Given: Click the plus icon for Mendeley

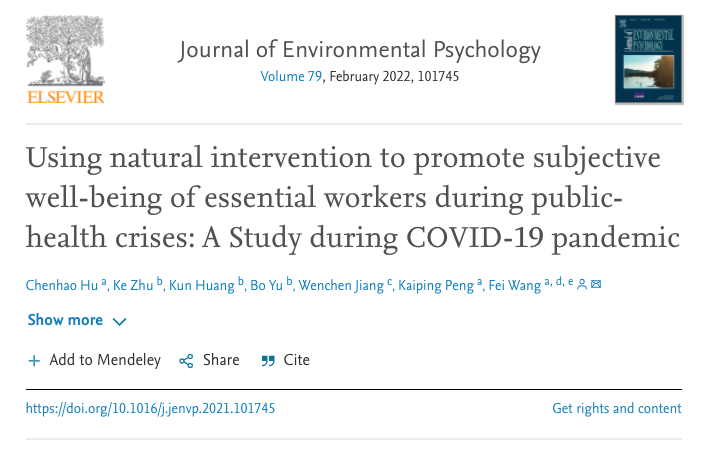Looking at the screenshot, I should pyautogui.click(x=34, y=361).
